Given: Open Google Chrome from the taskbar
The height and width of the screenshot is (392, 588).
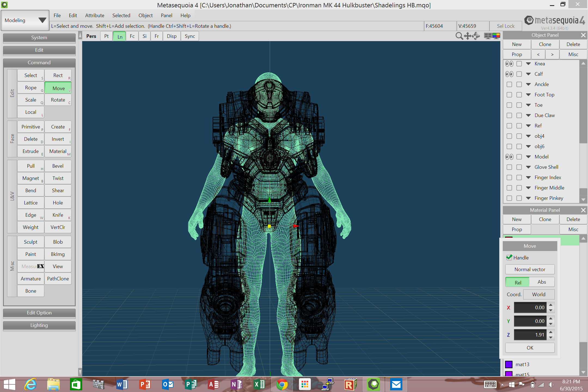Looking at the screenshot, I should click(x=282, y=384).
